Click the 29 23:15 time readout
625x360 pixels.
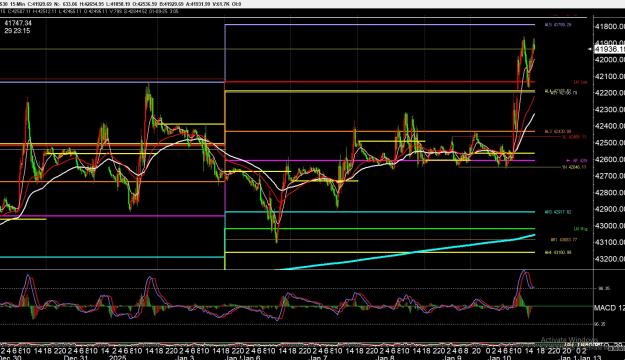[17, 31]
